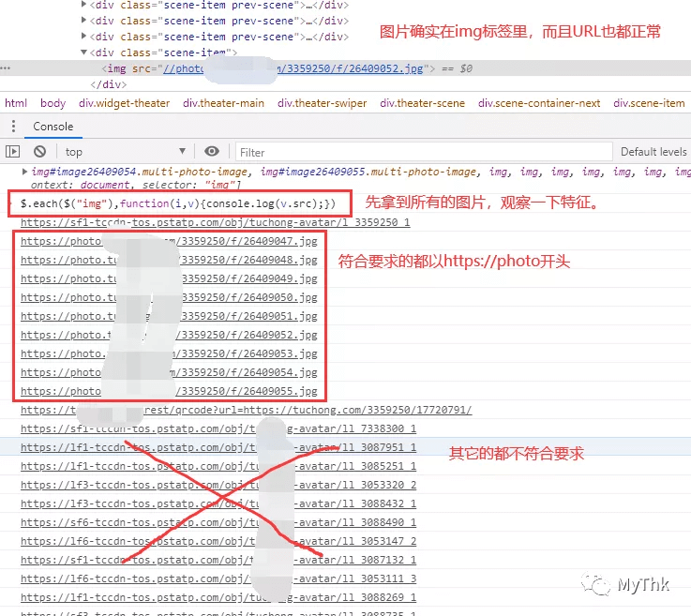691x616 pixels.
Task: Open avatar link ending ll_3088432_1
Action: coord(218,503)
